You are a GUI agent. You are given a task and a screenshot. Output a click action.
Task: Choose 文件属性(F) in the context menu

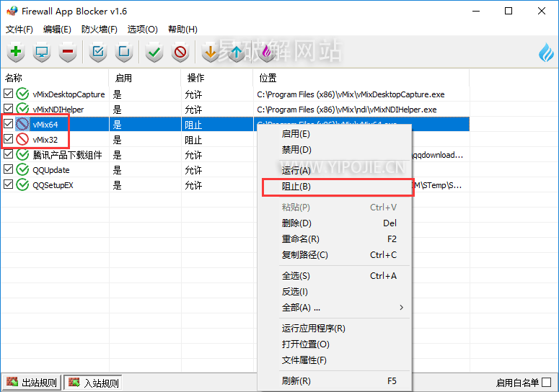(335, 360)
